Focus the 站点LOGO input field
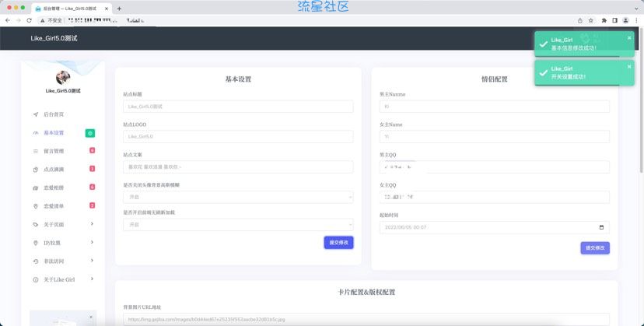The height and width of the screenshot is (326, 644). coord(238,136)
